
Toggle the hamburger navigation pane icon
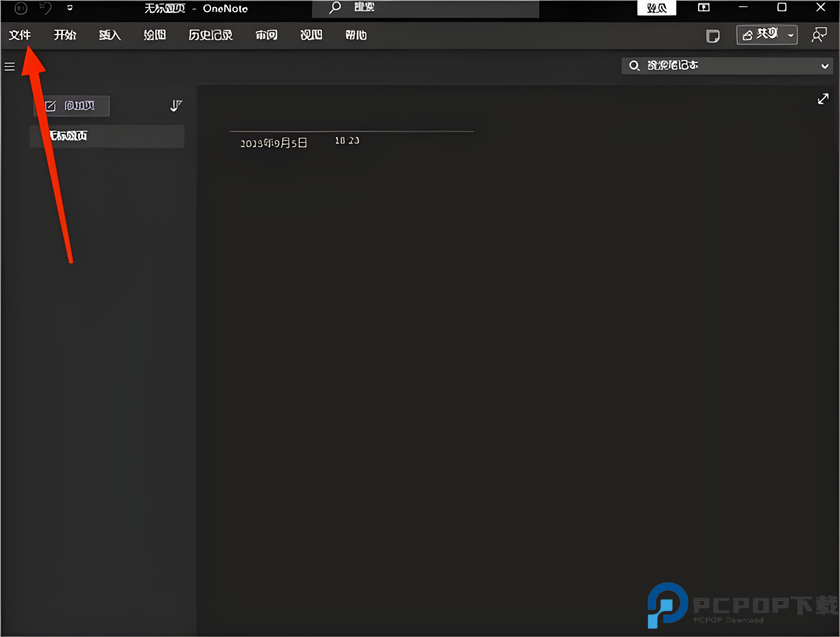point(9,66)
